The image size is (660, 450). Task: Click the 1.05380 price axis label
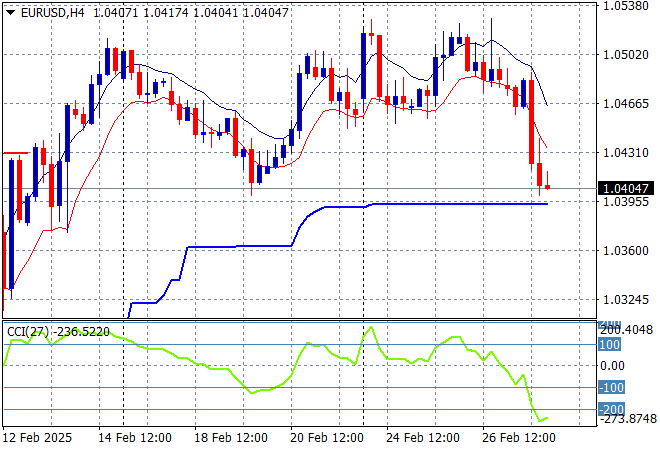pos(625,5)
